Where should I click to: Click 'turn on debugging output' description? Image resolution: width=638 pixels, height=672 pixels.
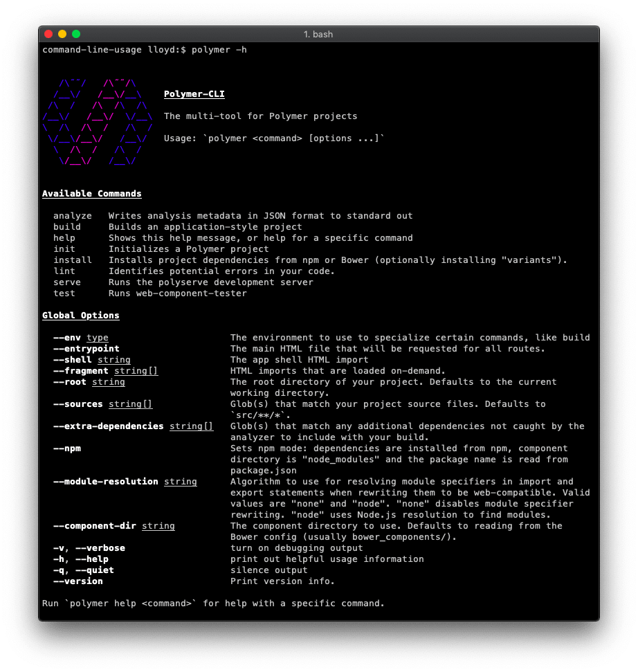point(296,548)
